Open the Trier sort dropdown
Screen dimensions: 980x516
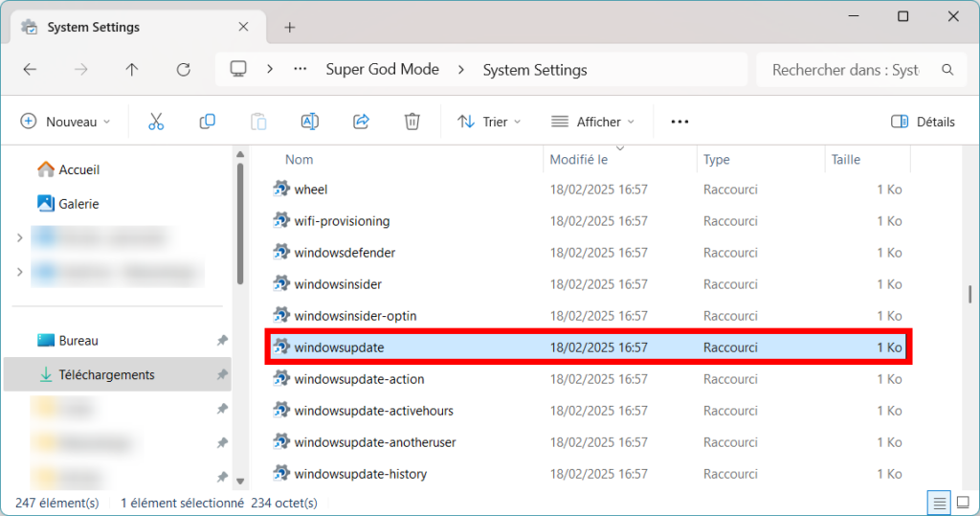[489, 122]
